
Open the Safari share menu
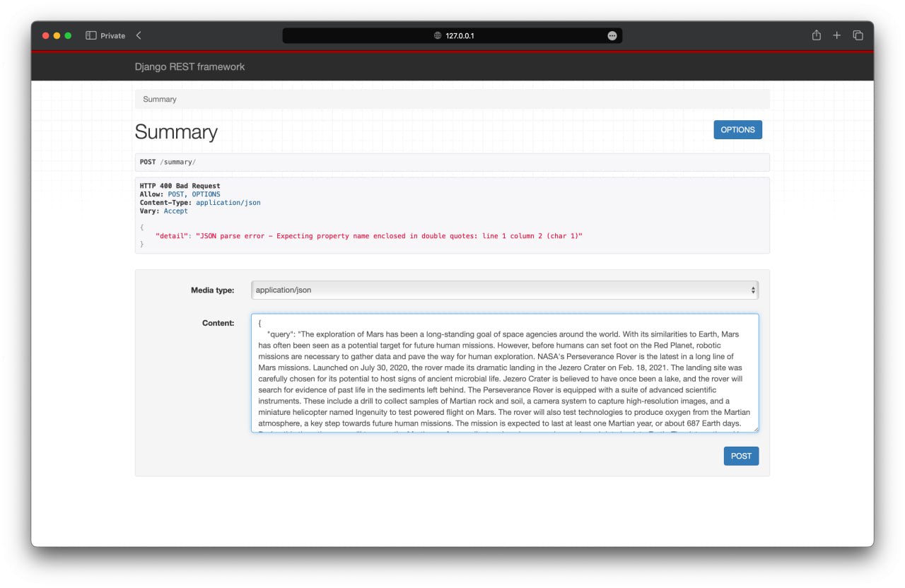coord(816,35)
